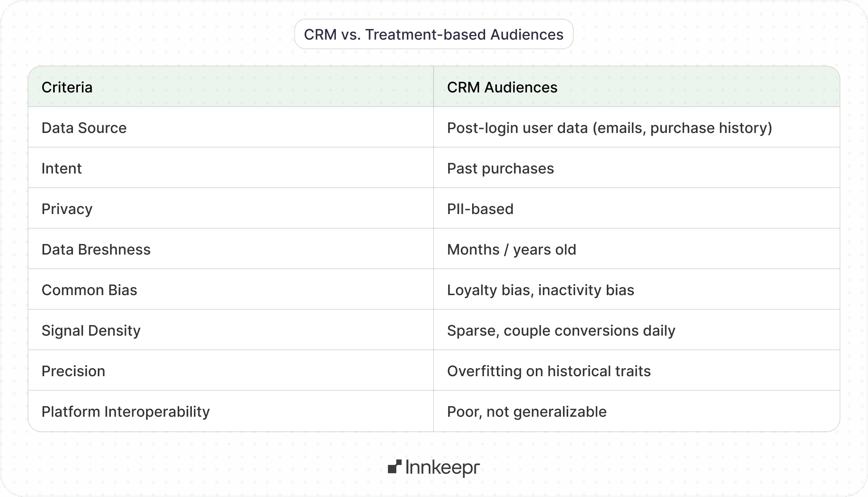Click the "Post-login user data" cell

point(609,128)
